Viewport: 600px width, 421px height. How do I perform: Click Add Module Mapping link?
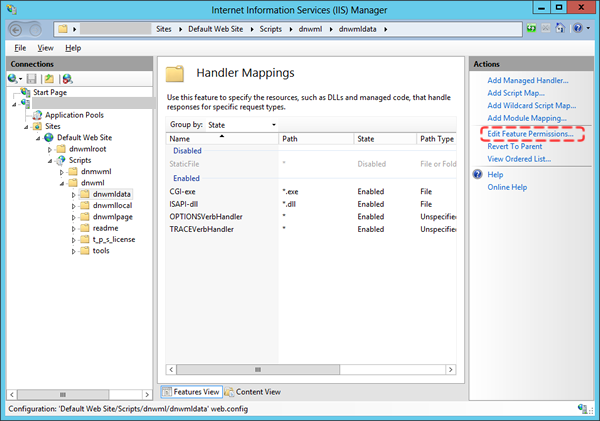click(527, 118)
